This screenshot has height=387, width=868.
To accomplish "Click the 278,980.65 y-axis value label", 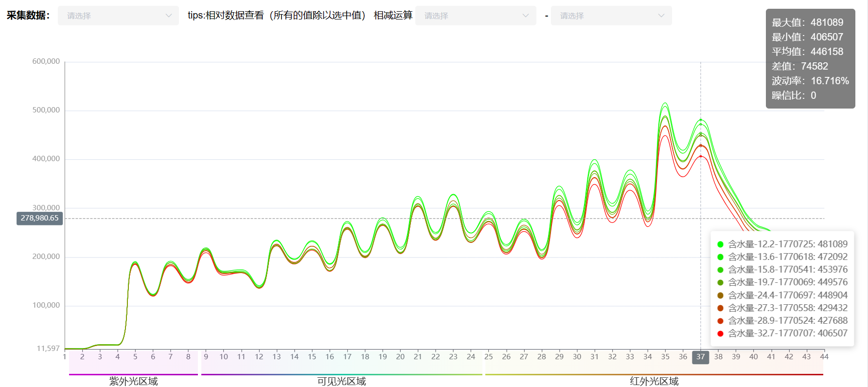I will click(40, 218).
